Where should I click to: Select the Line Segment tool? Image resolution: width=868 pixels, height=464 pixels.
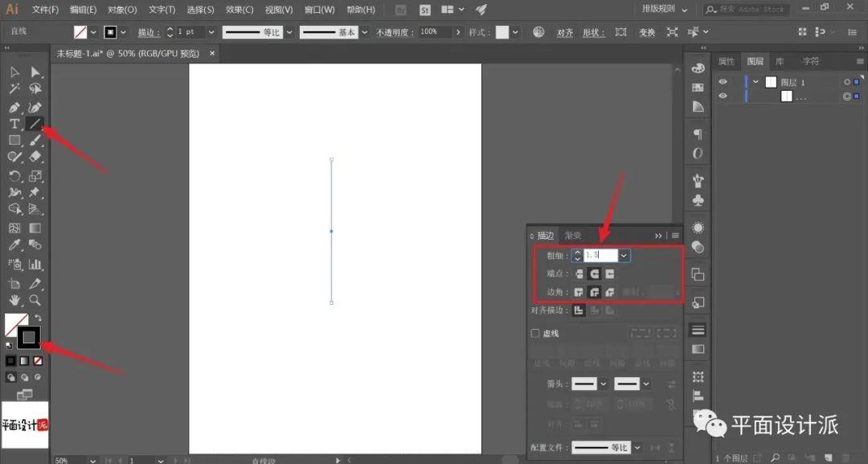click(x=35, y=124)
